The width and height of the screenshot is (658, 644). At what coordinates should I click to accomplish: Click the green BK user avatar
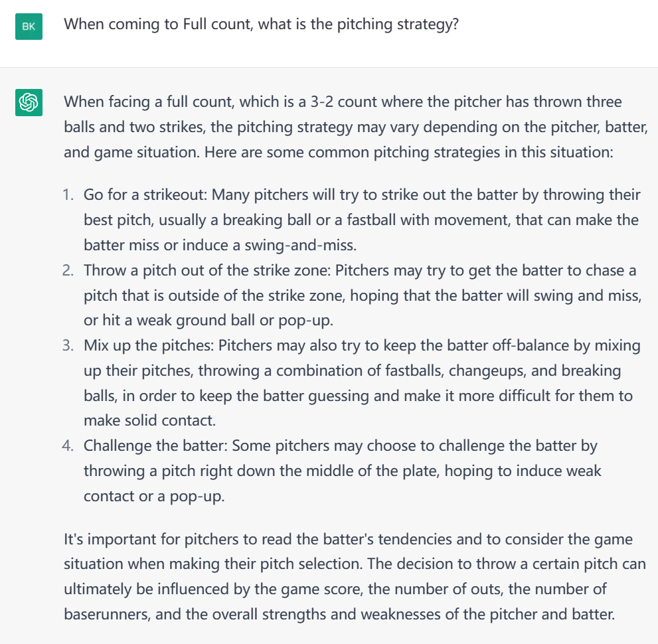point(29,27)
